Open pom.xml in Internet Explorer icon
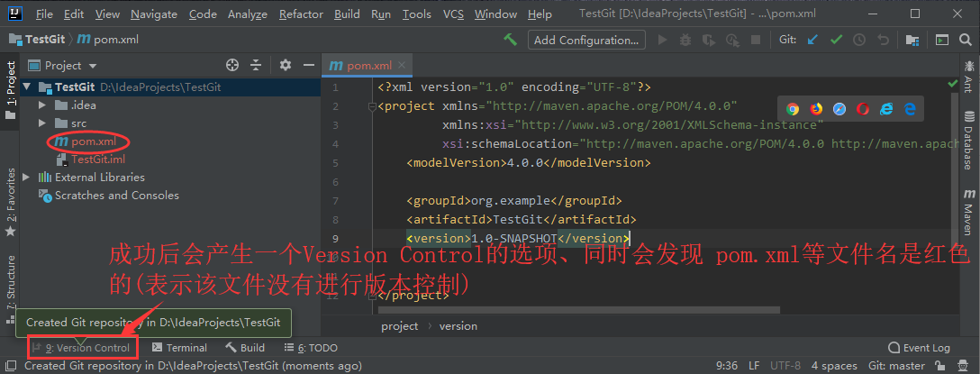The height and width of the screenshot is (374, 980). [x=886, y=109]
